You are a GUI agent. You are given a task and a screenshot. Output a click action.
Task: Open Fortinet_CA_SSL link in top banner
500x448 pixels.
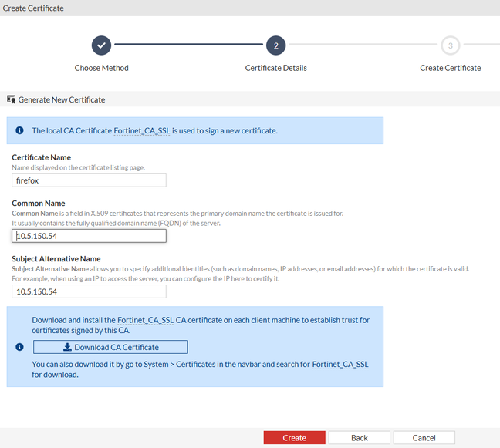point(141,130)
